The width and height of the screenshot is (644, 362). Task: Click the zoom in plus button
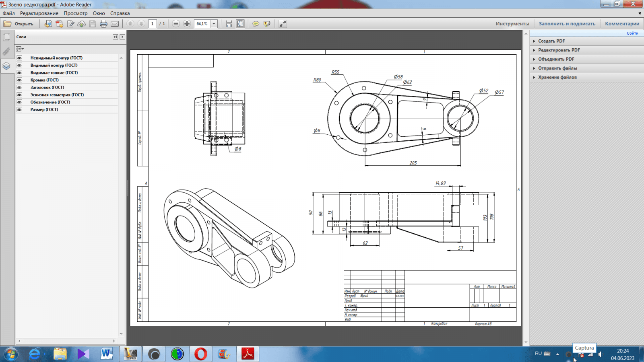(x=187, y=24)
